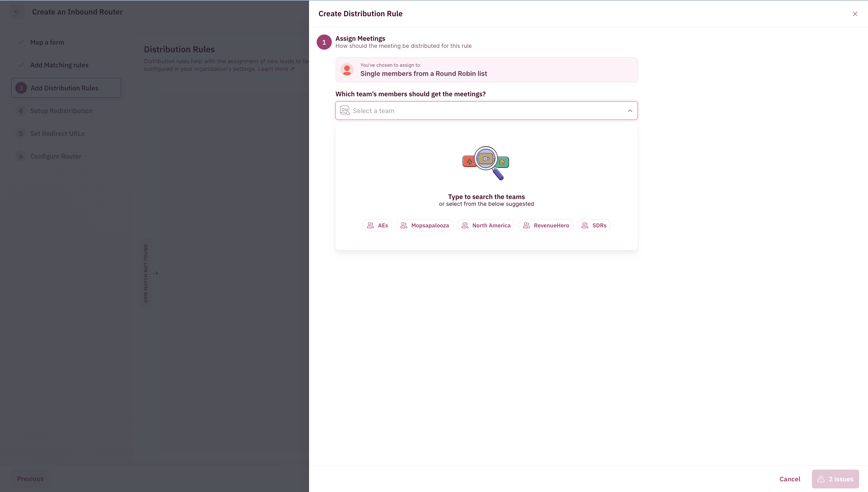
Task: Select the Mopsapalooza team name
Action: point(430,225)
